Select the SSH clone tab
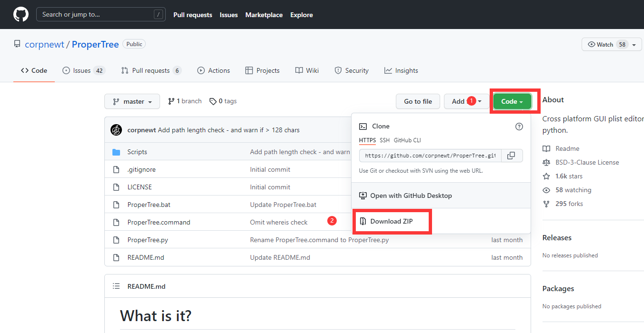This screenshot has height=333, width=644. tap(384, 140)
